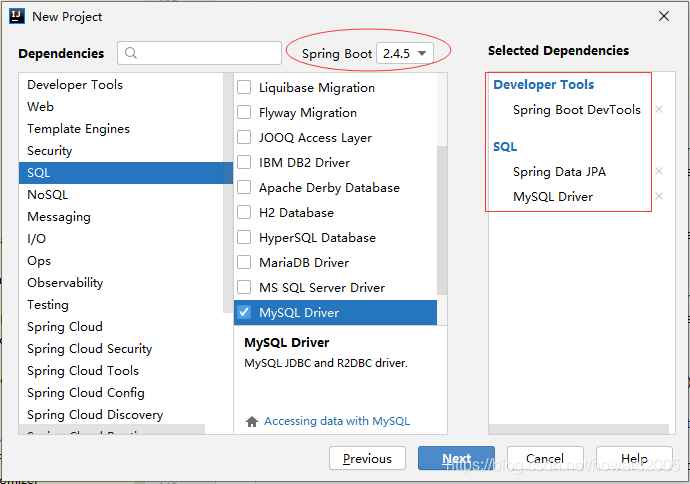Check Flyway Migration

(x=244, y=112)
